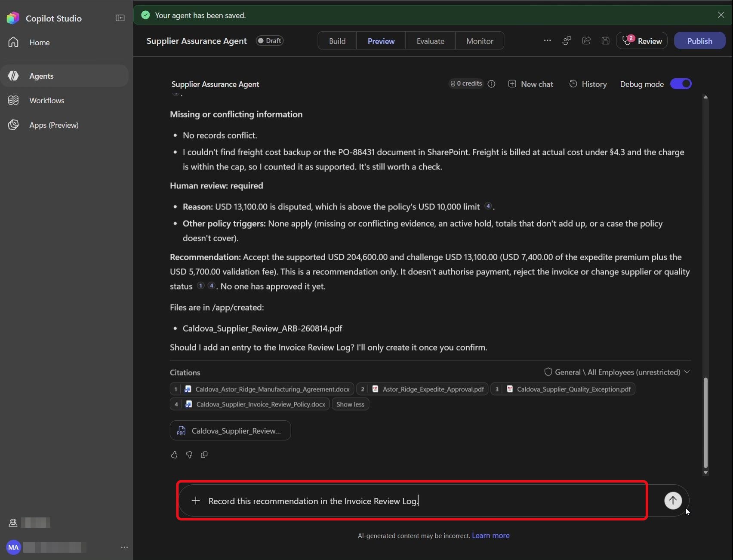Click the MA user avatar
The width and height of the screenshot is (733, 560).
tap(13, 547)
